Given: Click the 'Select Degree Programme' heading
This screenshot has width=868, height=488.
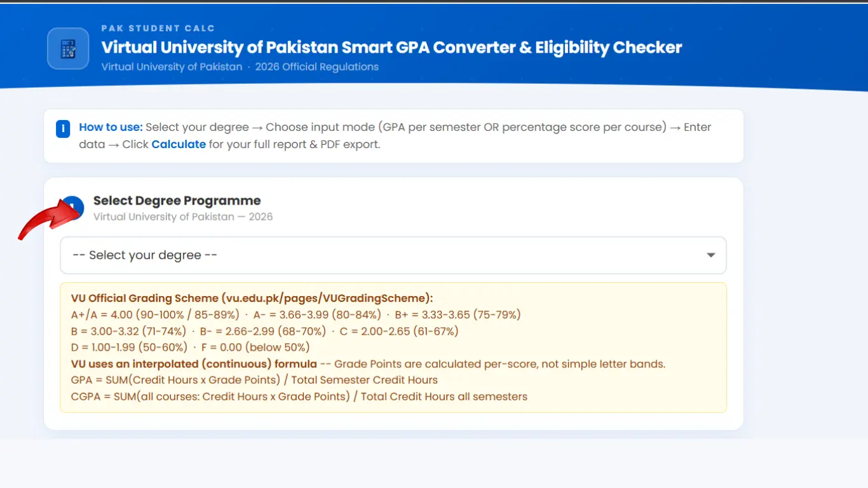Looking at the screenshot, I should coord(177,200).
